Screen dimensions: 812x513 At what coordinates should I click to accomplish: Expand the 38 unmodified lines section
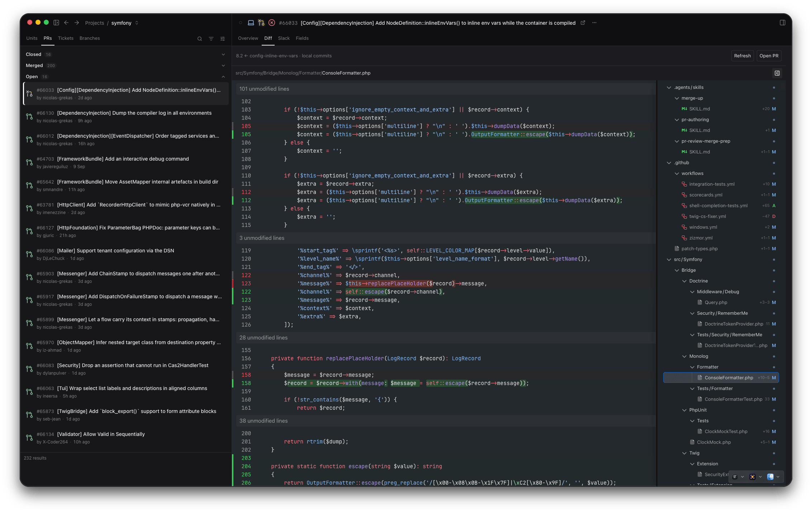[446, 421]
